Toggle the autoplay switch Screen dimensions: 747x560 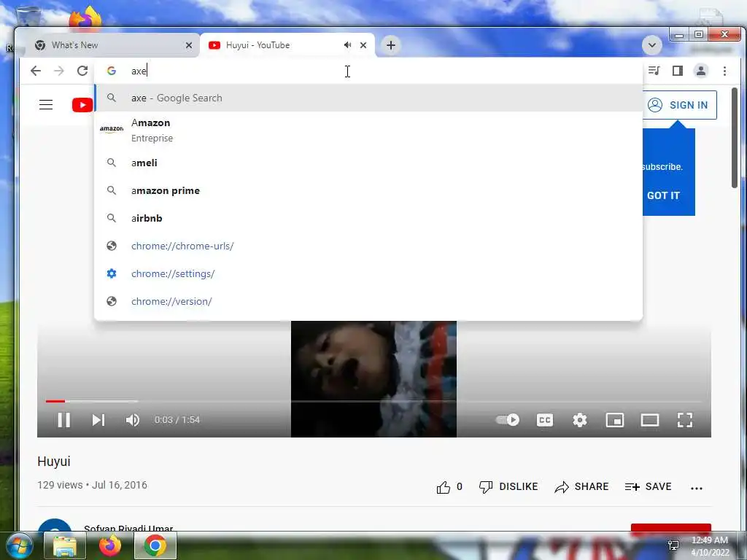click(508, 420)
